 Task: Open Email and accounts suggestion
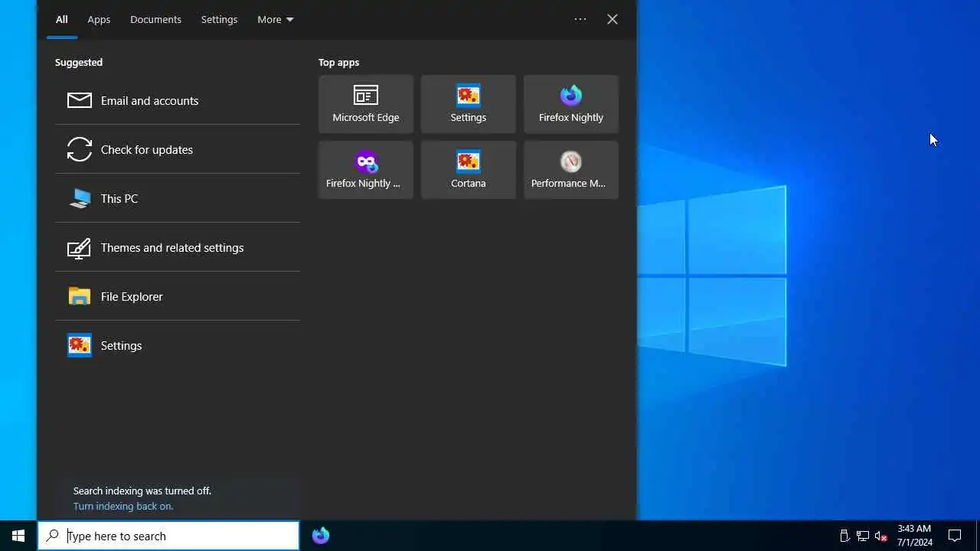click(178, 100)
